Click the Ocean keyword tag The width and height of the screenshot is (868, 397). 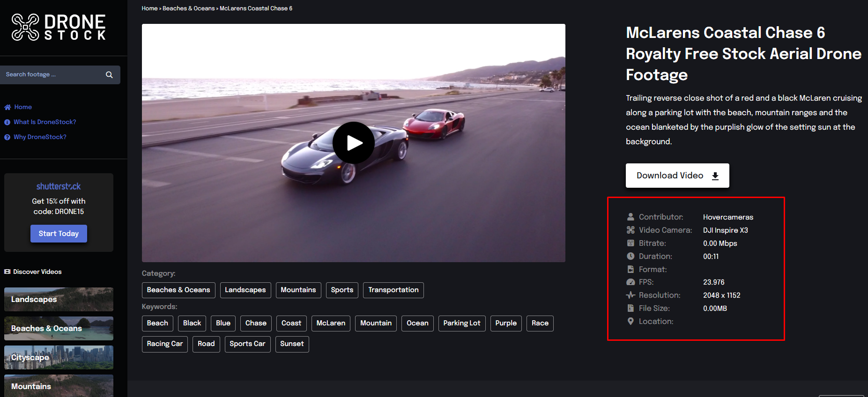click(417, 323)
